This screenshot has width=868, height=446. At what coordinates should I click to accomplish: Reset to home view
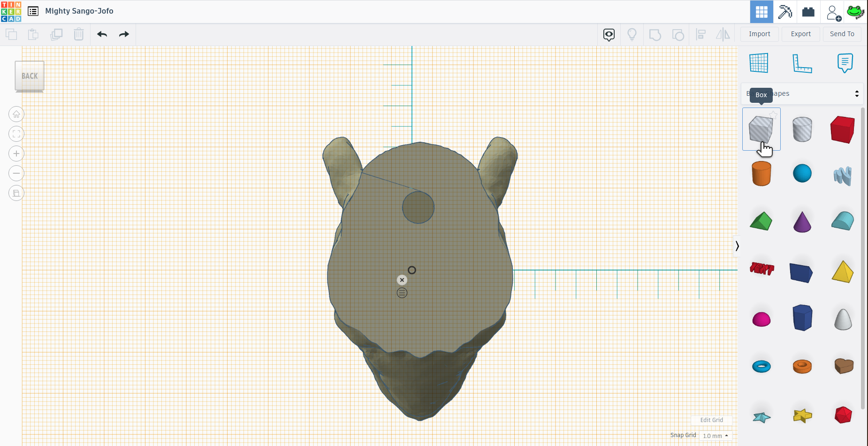[x=16, y=114]
